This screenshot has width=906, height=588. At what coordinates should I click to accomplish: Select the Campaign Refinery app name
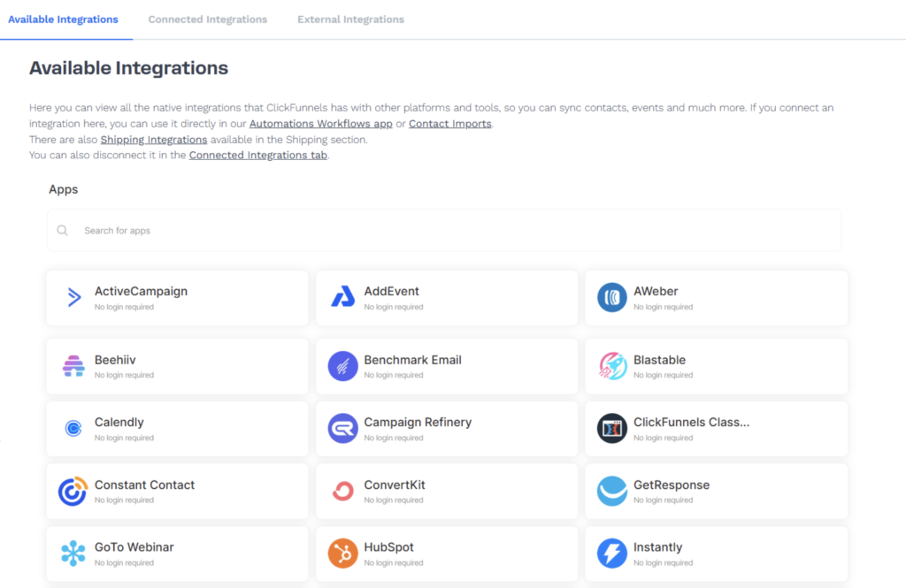point(418,423)
